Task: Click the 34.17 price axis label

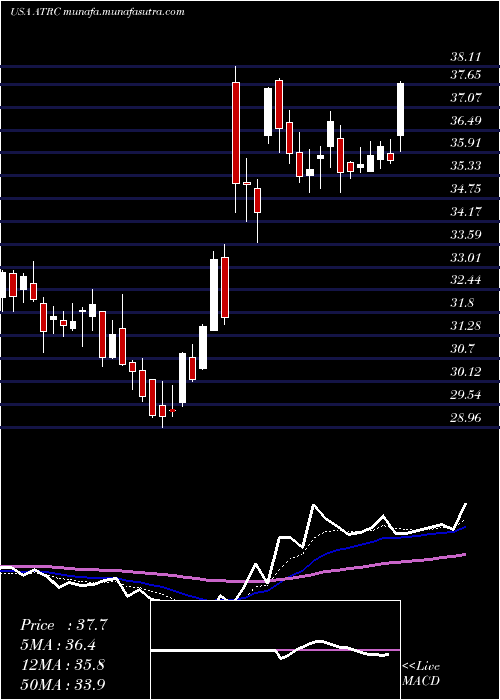Action: [x=465, y=212]
